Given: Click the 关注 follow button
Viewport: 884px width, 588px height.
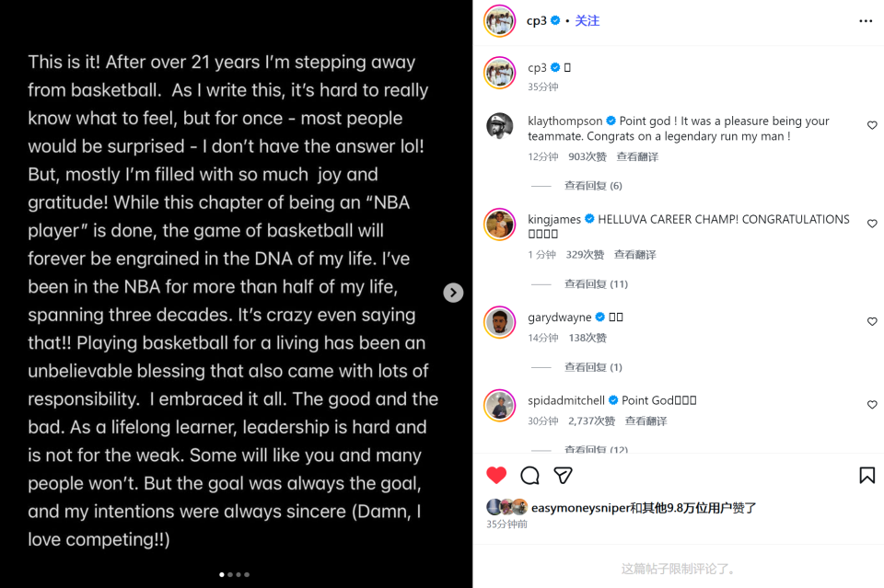Looking at the screenshot, I should coord(587,20).
